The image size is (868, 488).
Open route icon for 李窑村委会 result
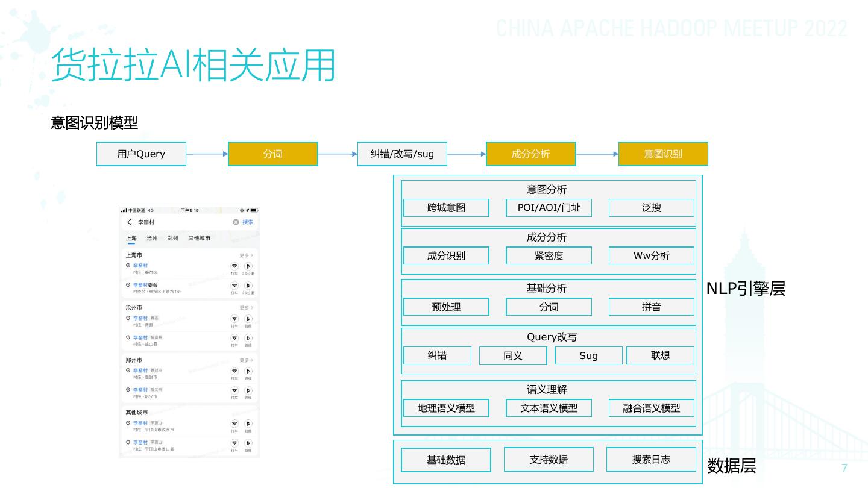(248, 286)
